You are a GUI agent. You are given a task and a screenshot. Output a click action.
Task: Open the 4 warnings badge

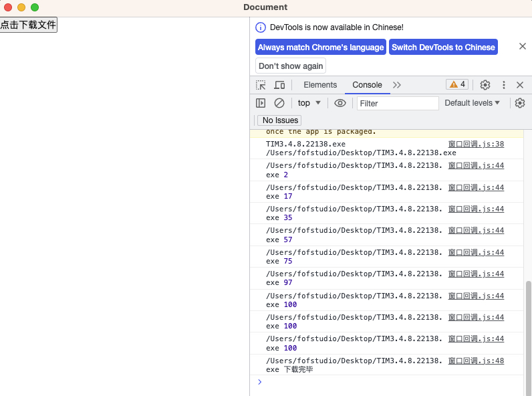[457, 84]
